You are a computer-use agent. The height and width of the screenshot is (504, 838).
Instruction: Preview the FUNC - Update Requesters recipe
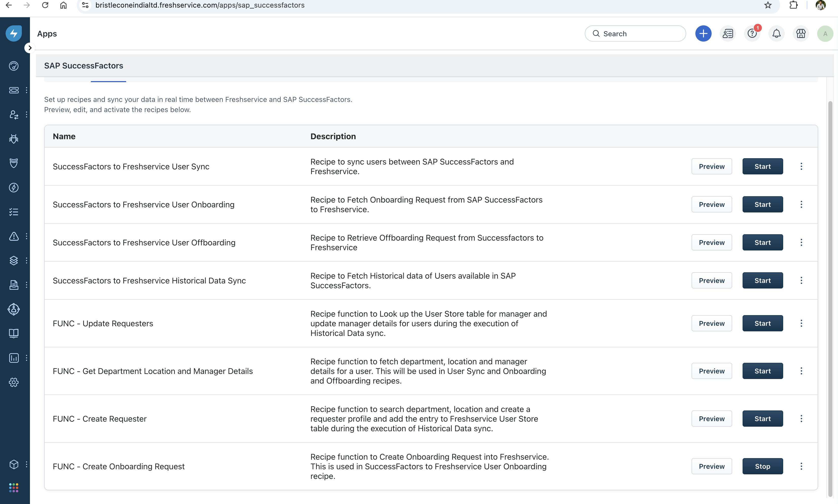[x=712, y=323]
